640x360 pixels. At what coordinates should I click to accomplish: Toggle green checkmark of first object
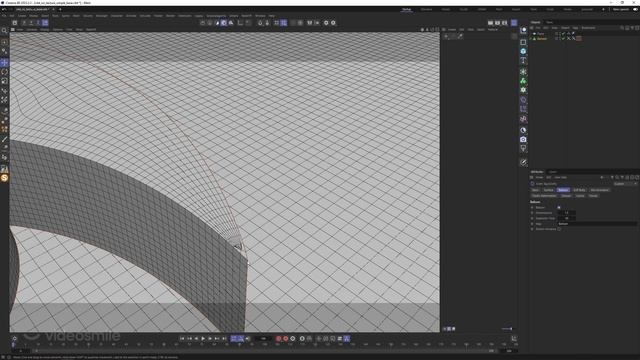tap(564, 34)
